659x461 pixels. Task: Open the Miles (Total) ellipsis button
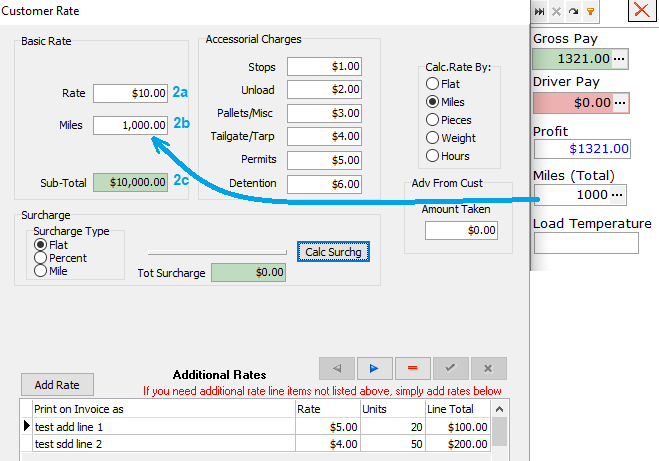pos(620,194)
